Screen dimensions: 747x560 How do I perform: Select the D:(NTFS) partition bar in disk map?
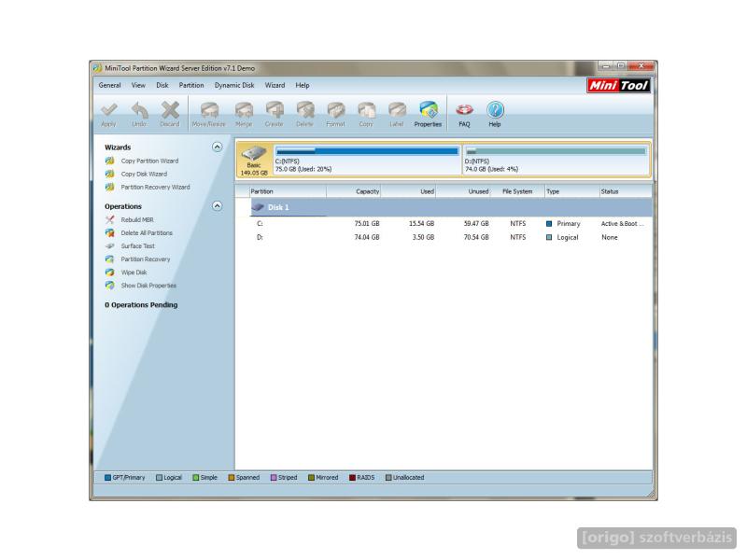556,160
